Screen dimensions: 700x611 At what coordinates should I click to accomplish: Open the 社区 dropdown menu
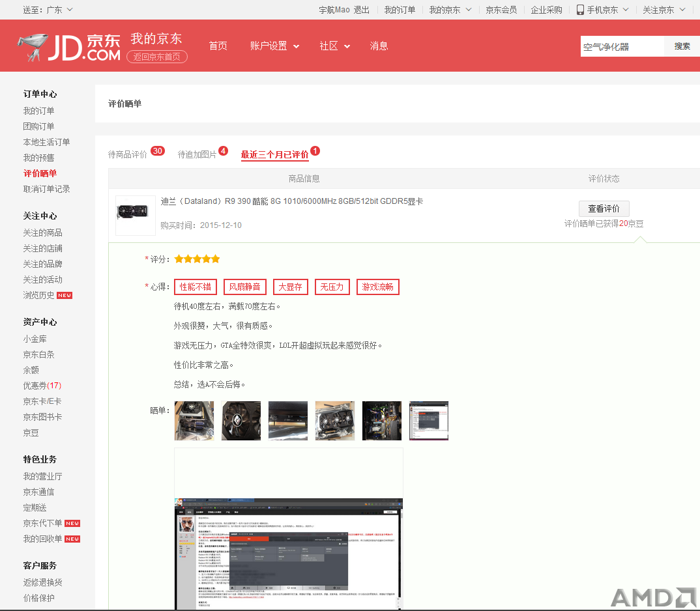pyautogui.click(x=335, y=46)
